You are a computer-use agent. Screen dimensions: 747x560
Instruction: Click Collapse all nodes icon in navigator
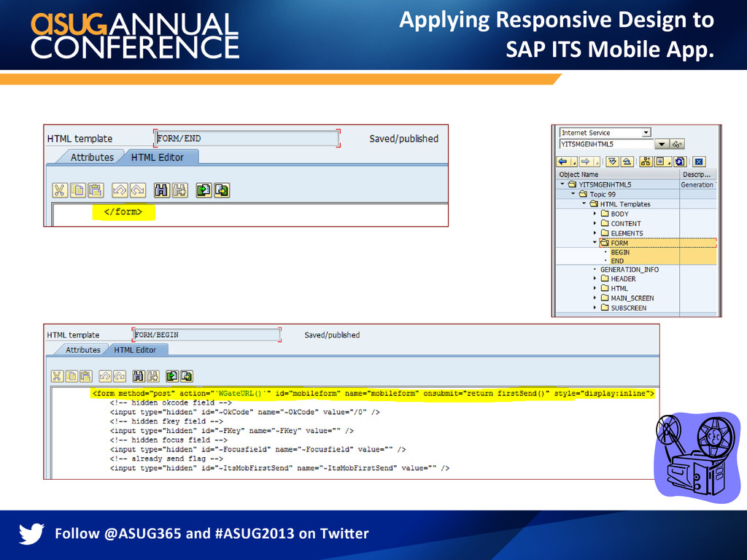pos(627,161)
